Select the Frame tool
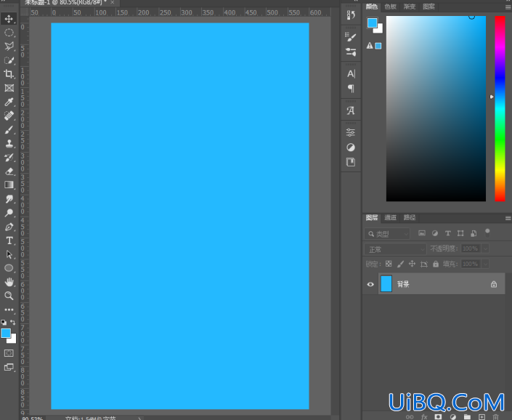 (x=9, y=88)
